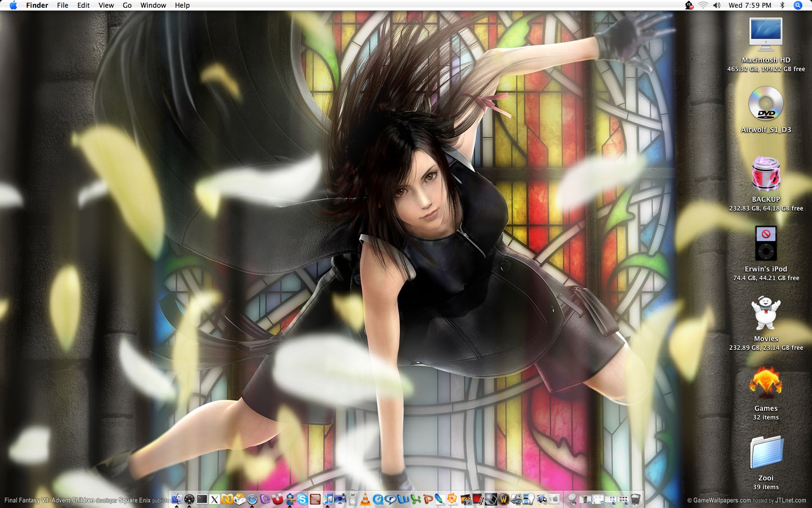Open Safari from the Dock
The width and height of the screenshot is (812, 508).
252,499
